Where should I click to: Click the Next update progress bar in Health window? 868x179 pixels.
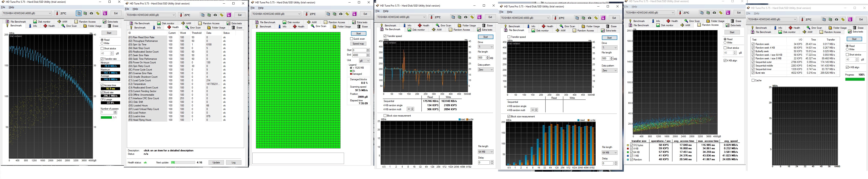[x=183, y=163]
